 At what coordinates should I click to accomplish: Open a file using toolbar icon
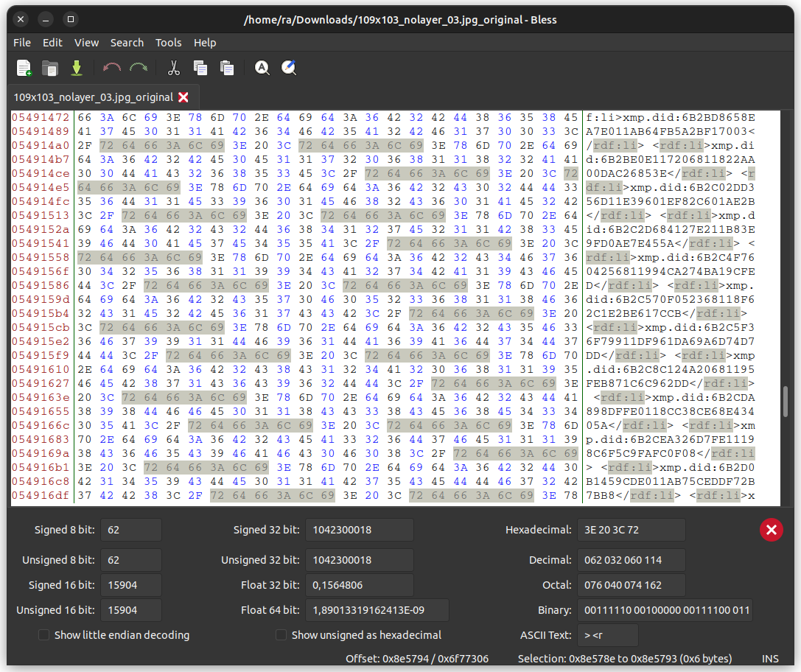pyautogui.click(x=50, y=68)
